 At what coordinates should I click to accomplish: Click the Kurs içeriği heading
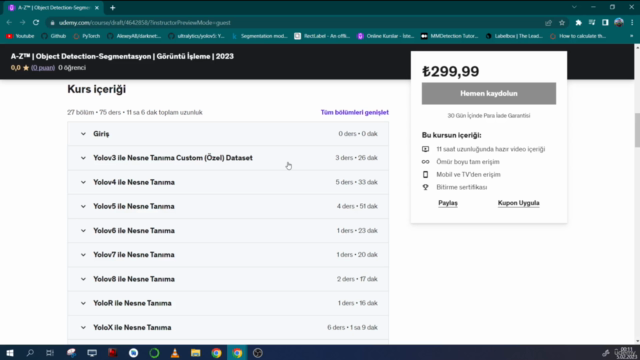click(x=96, y=89)
